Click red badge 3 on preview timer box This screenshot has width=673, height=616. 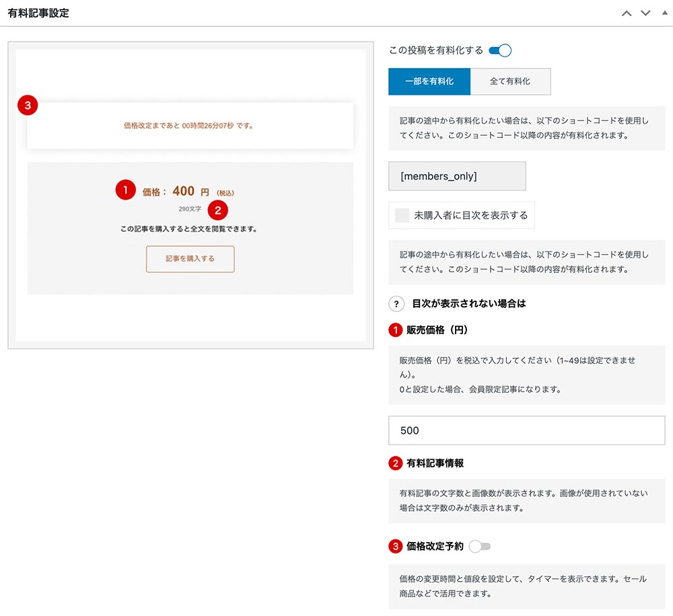pyautogui.click(x=28, y=106)
